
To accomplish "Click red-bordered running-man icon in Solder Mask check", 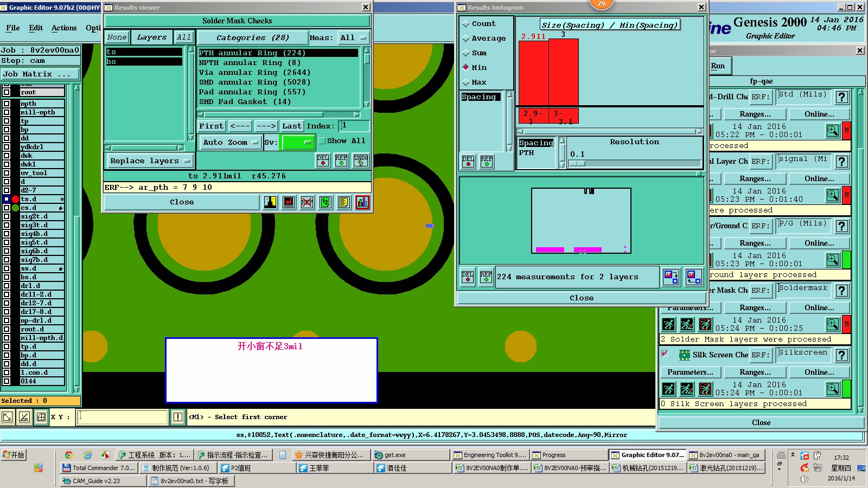I will pyautogui.click(x=705, y=324).
